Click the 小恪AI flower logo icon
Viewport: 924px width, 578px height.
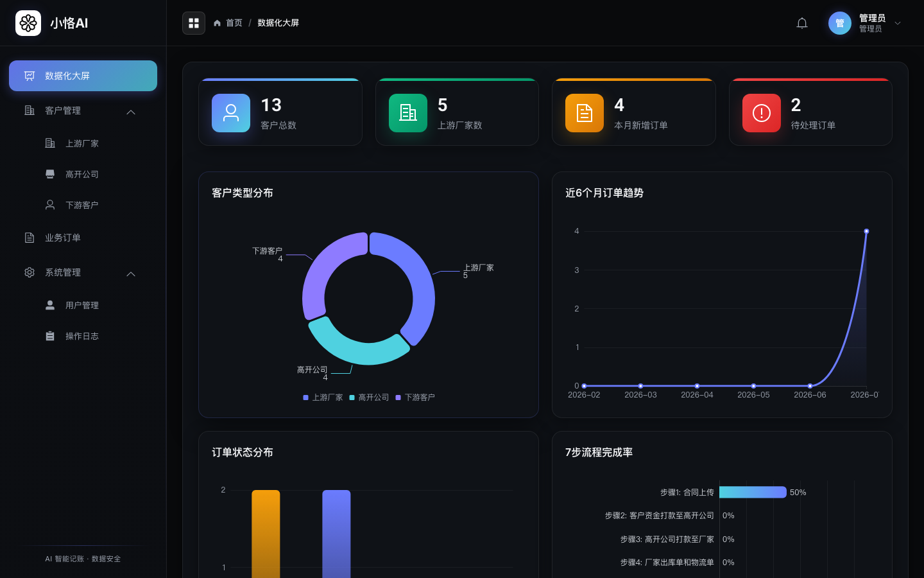click(28, 23)
